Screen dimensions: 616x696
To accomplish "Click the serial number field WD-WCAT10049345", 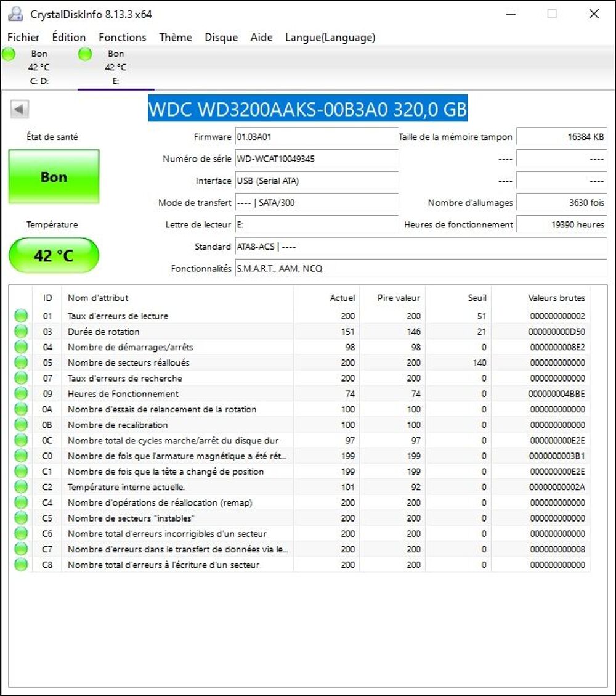I will (316, 158).
